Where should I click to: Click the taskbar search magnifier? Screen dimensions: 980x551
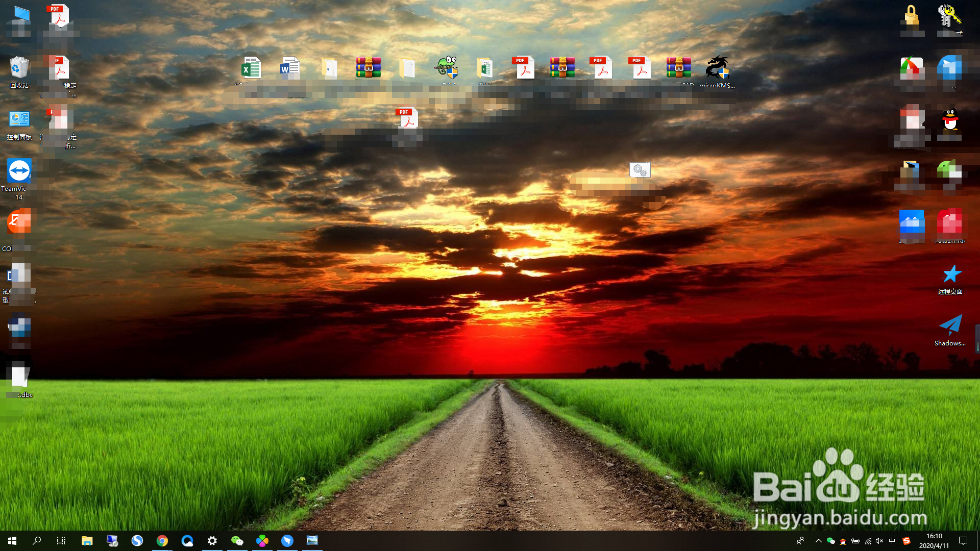tap(37, 541)
